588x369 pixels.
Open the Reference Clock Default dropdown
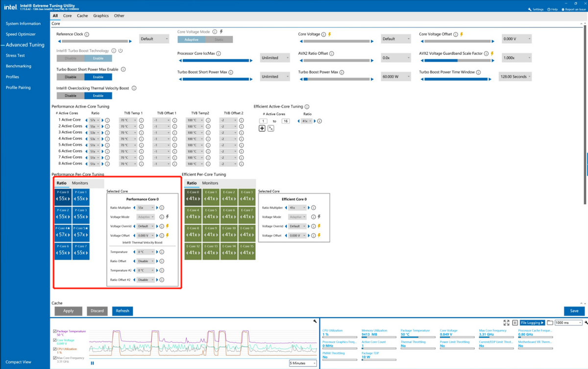154,39
